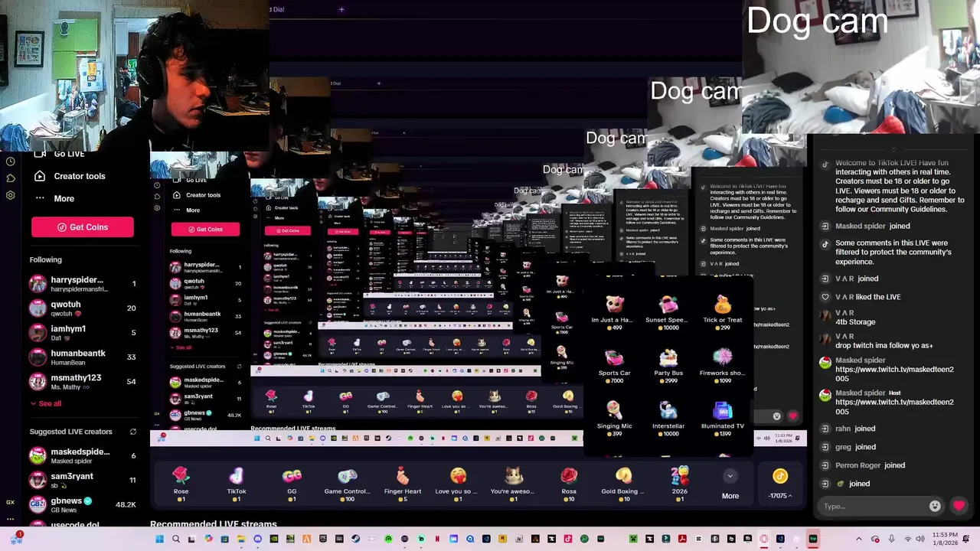Pick the Party Bus gift
This screenshot has height=551, width=980.
point(668,365)
